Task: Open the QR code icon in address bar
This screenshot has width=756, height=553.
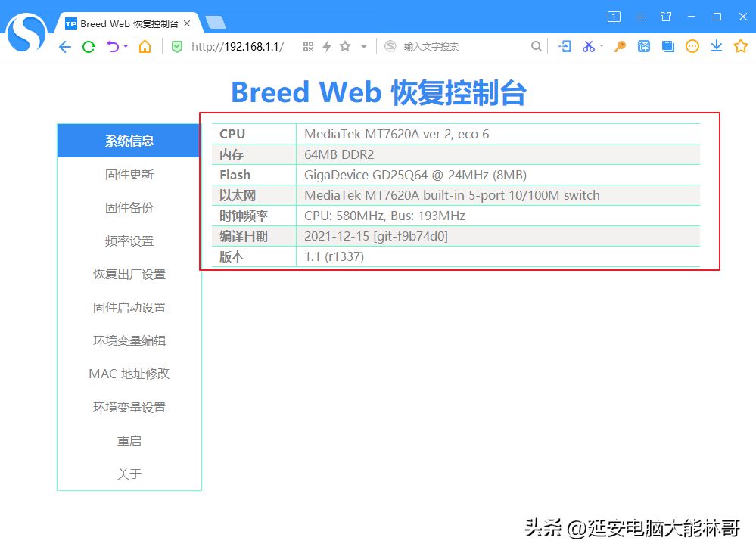Action: 308,47
